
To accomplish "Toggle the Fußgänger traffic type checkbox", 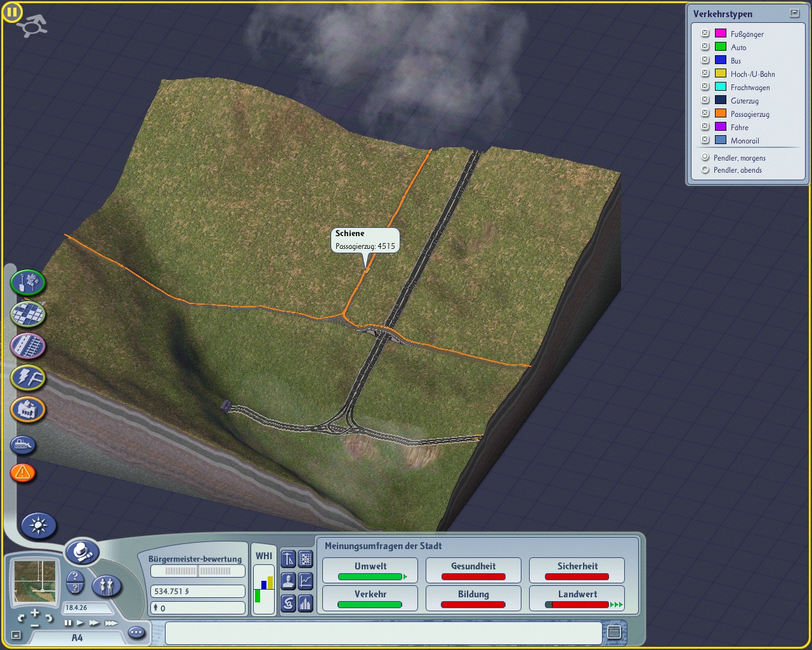I will point(705,33).
